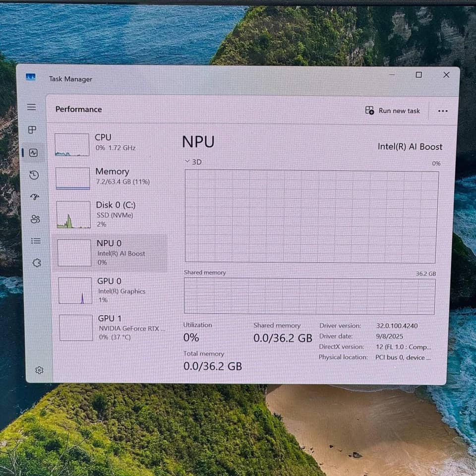Maximize the Task Manager window
Image resolution: width=476 pixels, height=476 pixels.
coord(419,75)
